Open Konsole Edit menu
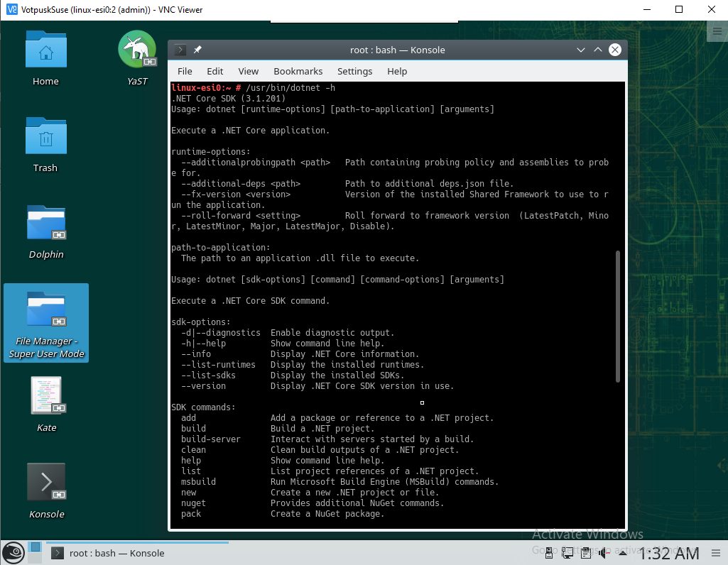728x565 pixels. (x=214, y=71)
